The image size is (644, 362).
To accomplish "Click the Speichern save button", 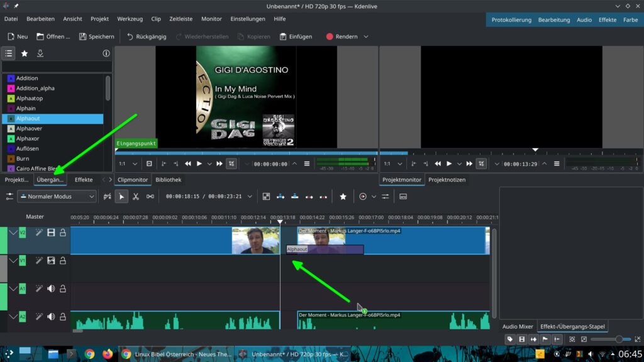I will [96, 36].
